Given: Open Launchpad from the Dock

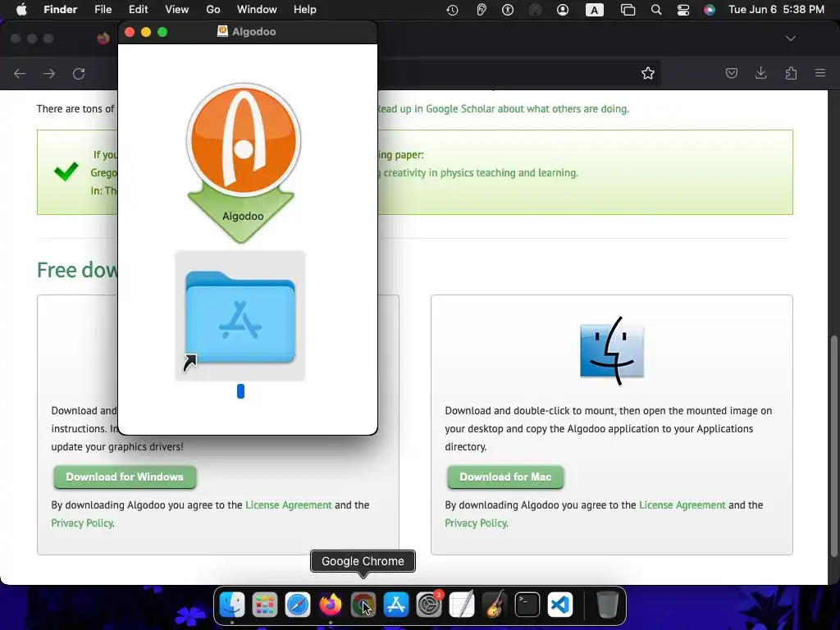Looking at the screenshot, I should (x=265, y=605).
